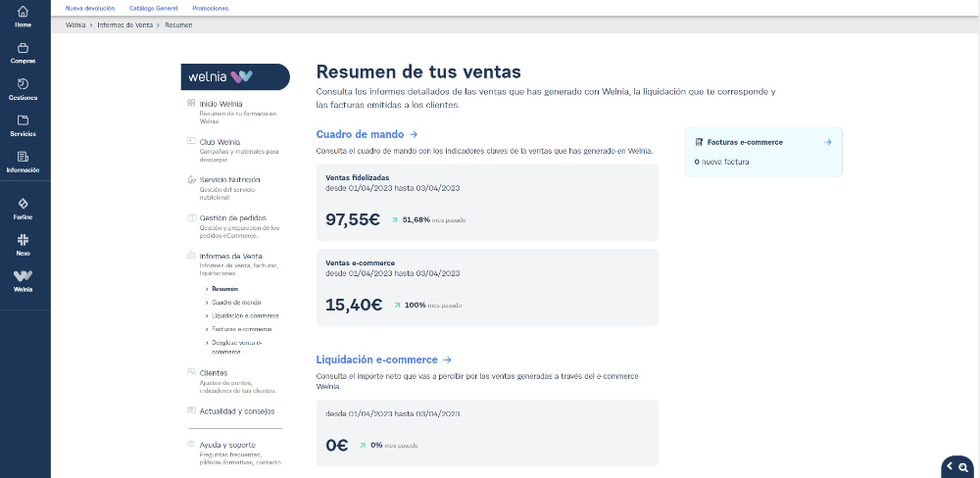Go to Informes de Venta breadcrumb
Viewport: 980px width, 478px height.
[125, 25]
